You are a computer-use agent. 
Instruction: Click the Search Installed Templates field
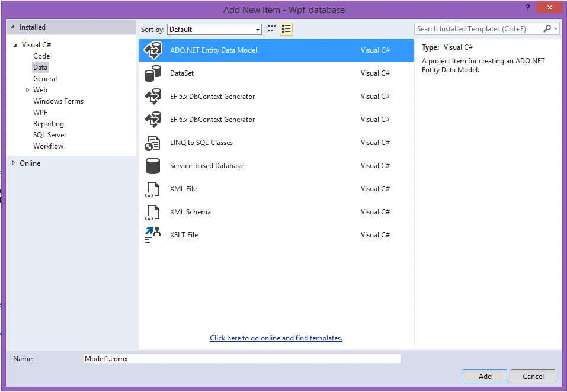[479, 29]
